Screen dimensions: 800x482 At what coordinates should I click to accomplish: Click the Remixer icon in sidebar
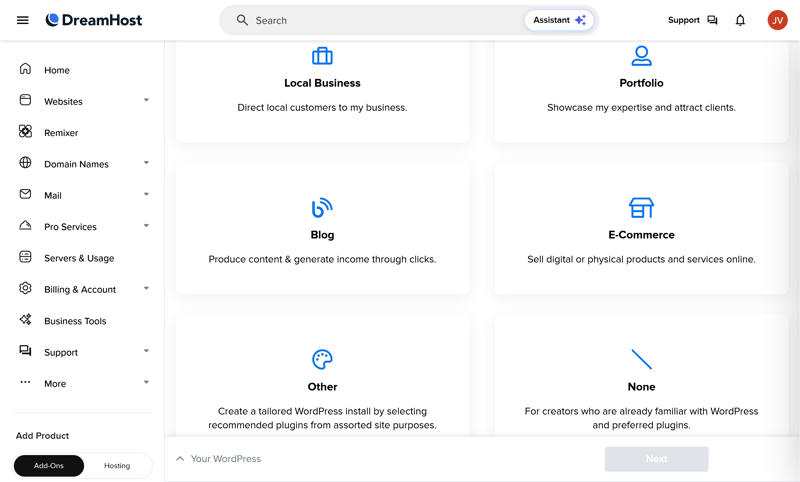tap(25, 132)
